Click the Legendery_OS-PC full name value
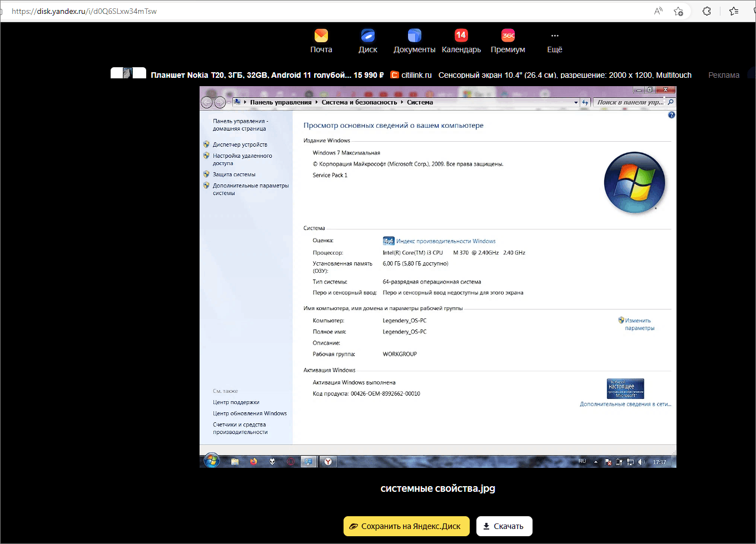 coord(405,332)
